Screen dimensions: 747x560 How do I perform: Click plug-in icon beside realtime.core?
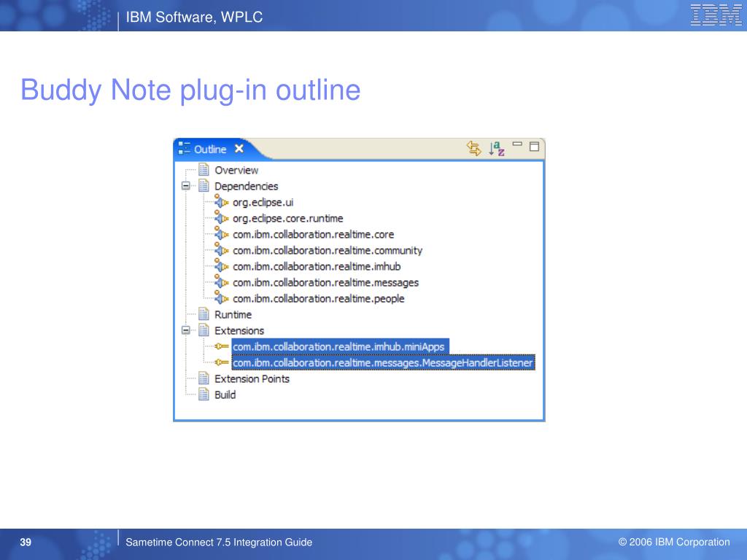pyautogui.click(x=221, y=233)
